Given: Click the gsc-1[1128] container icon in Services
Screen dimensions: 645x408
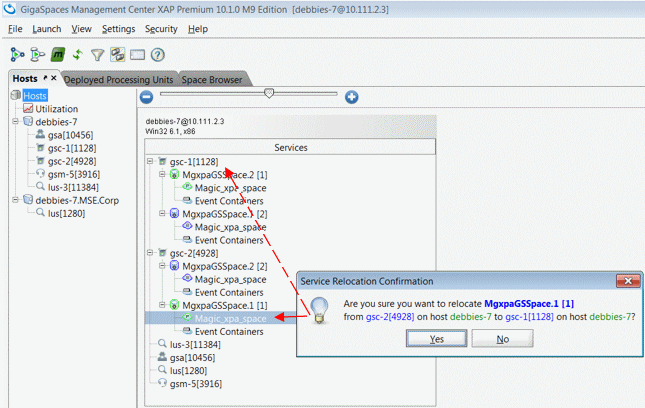Looking at the screenshot, I should pos(162,161).
